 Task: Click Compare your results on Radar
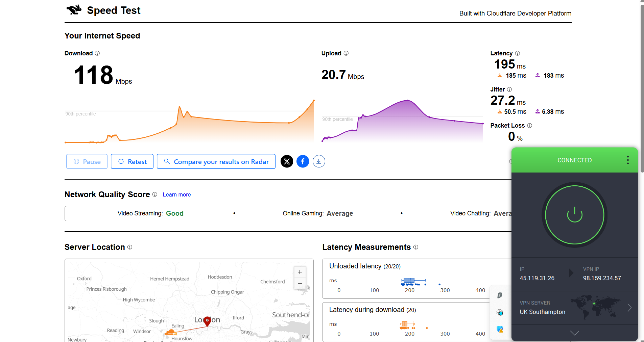tap(216, 161)
